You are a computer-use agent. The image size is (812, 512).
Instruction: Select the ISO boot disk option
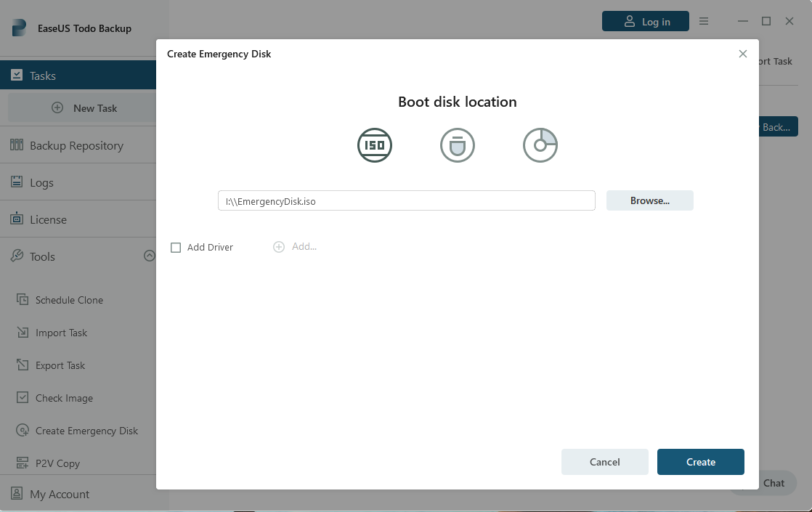(x=375, y=145)
